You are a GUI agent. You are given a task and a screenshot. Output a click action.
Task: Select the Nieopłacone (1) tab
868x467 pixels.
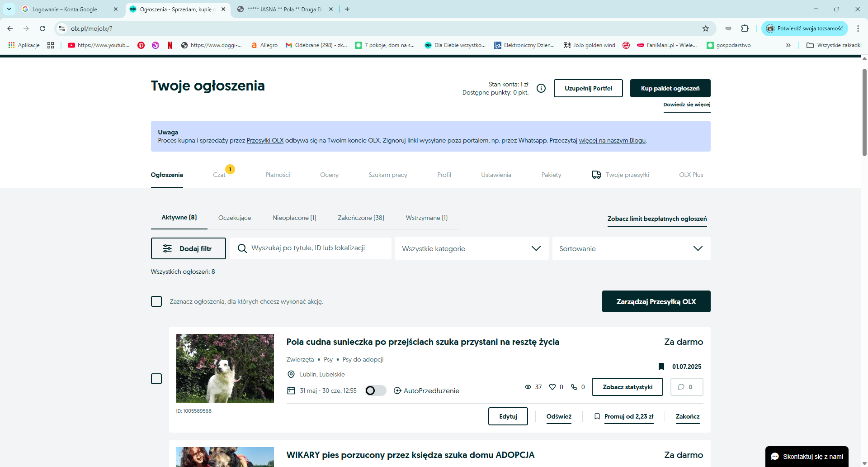[294, 218]
